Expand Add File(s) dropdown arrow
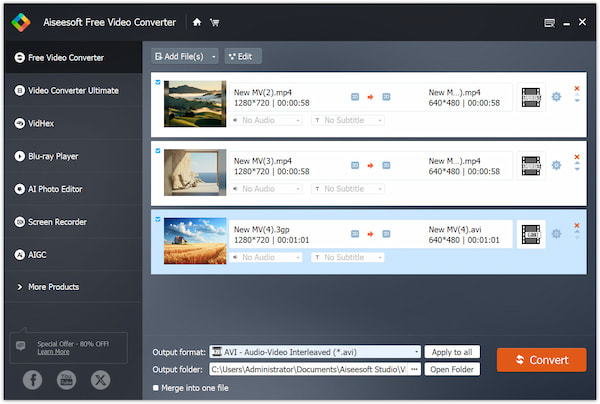 (x=214, y=57)
